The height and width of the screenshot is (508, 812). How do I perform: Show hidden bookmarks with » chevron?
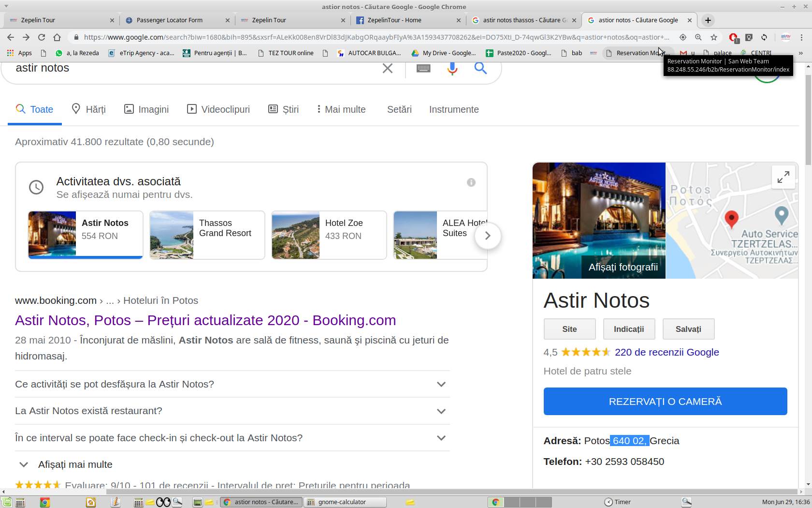click(x=801, y=53)
